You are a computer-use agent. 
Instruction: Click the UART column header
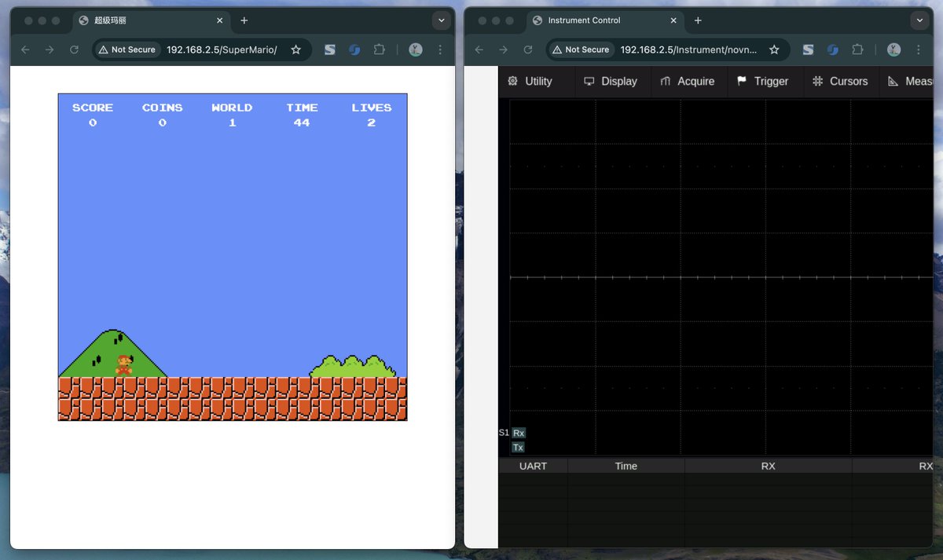pos(533,466)
